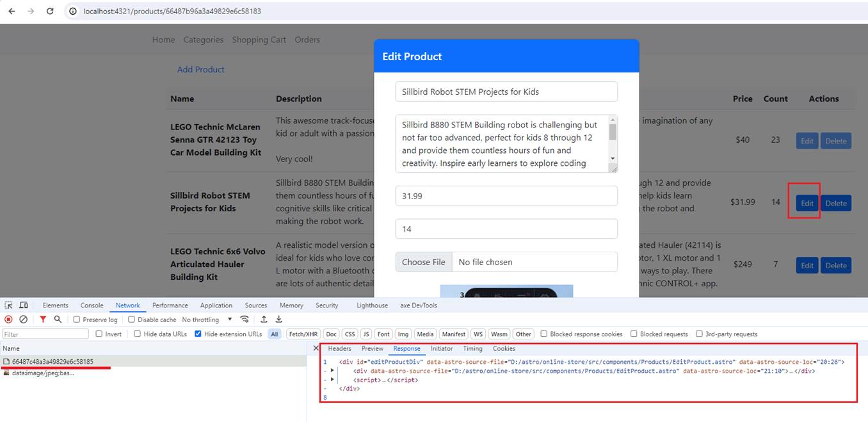
Task: Open the No throttling dropdown
Action: pyautogui.click(x=207, y=320)
